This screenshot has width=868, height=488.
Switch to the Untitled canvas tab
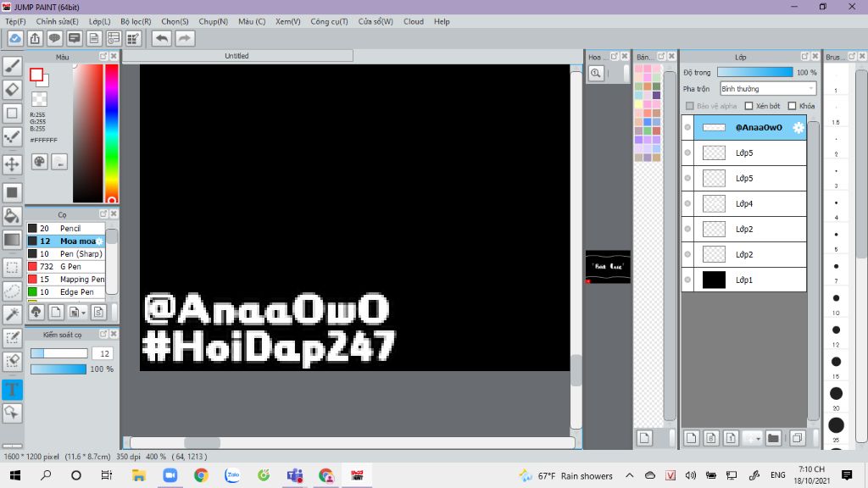click(x=237, y=56)
